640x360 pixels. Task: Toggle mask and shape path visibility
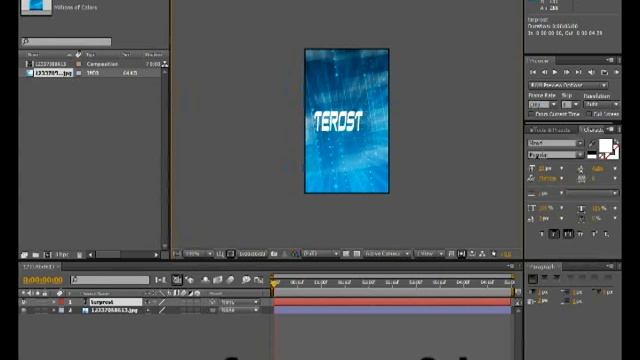point(231,254)
